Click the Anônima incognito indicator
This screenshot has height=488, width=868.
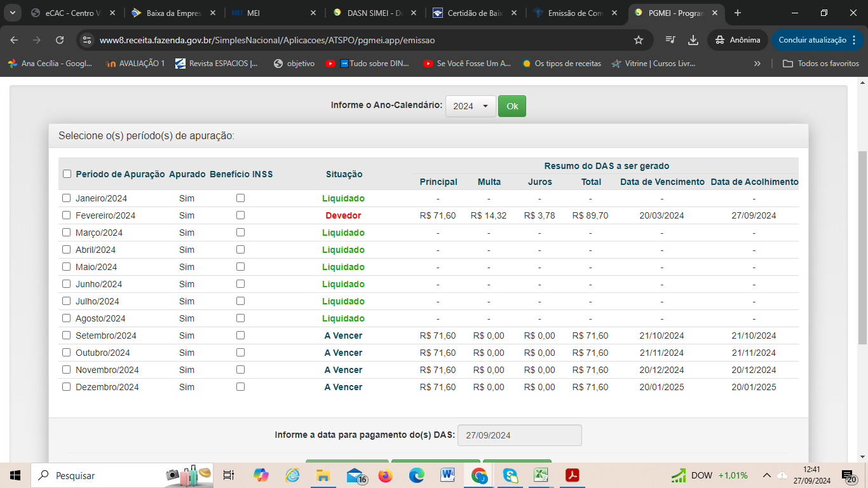(x=737, y=40)
